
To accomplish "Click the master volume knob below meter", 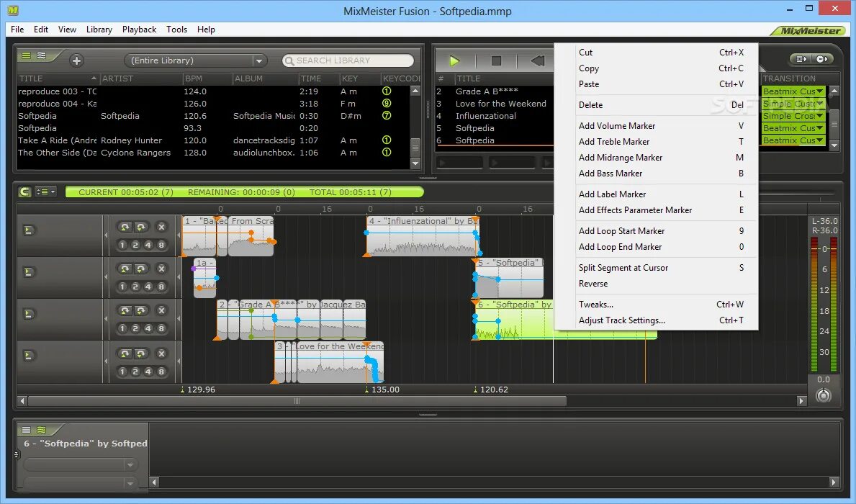I will pyautogui.click(x=824, y=395).
